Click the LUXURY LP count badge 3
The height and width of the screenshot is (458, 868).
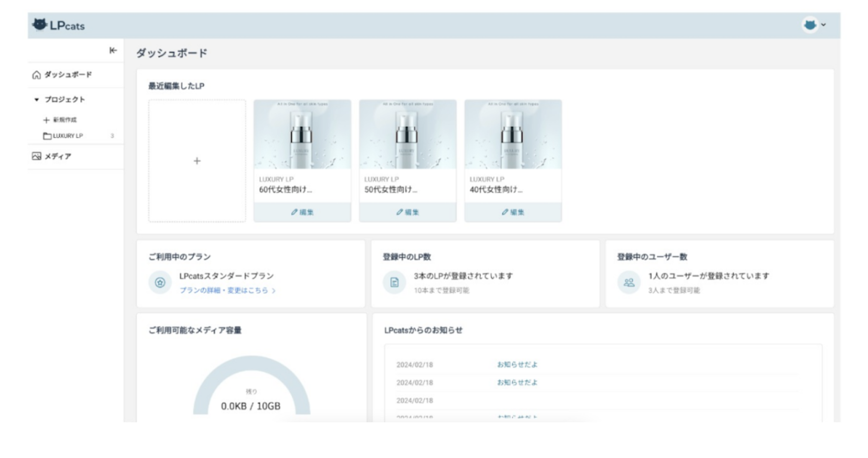[x=112, y=136]
